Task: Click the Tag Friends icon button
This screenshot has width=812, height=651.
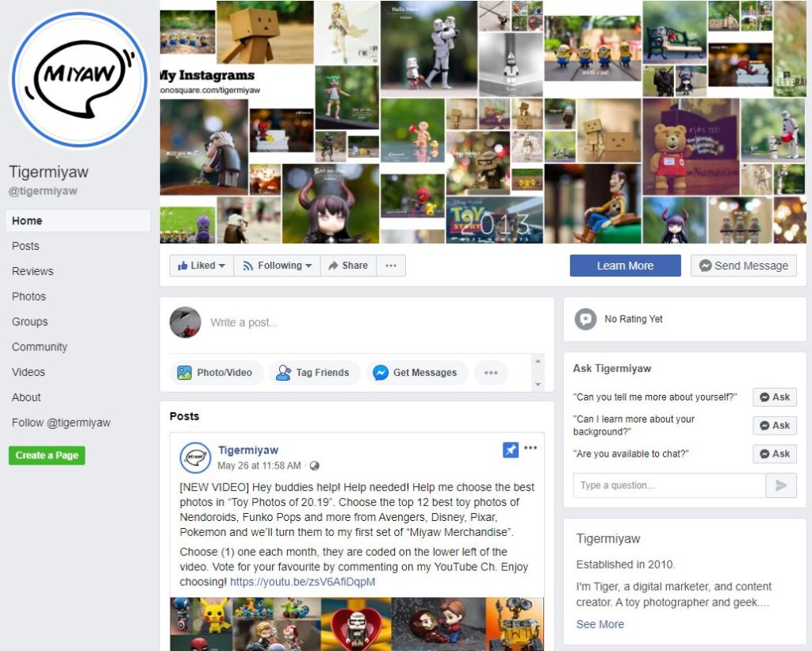Action: click(x=283, y=373)
